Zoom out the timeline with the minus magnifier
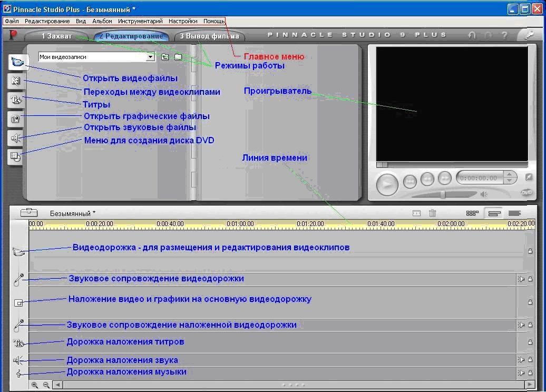The height and width of the screenshot is (392, 546). tap(46, 385)
